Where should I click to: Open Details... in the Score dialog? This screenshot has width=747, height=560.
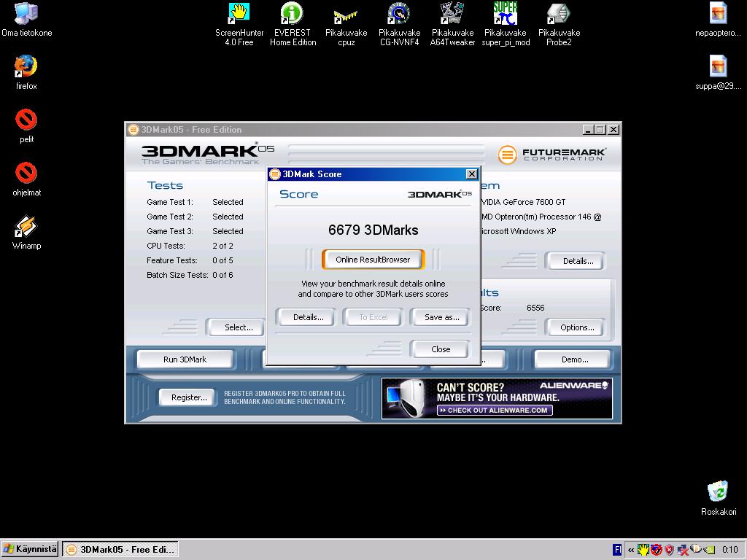pos(308,317)
